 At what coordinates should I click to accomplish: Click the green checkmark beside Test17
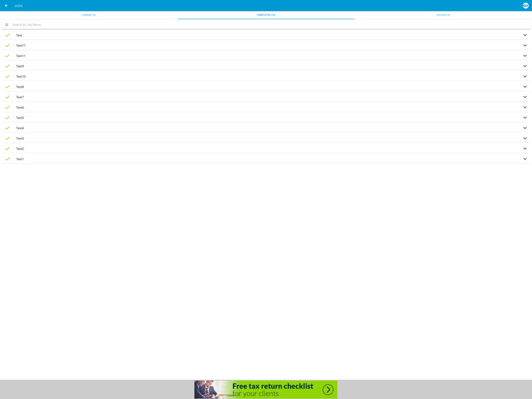(7, 45)
